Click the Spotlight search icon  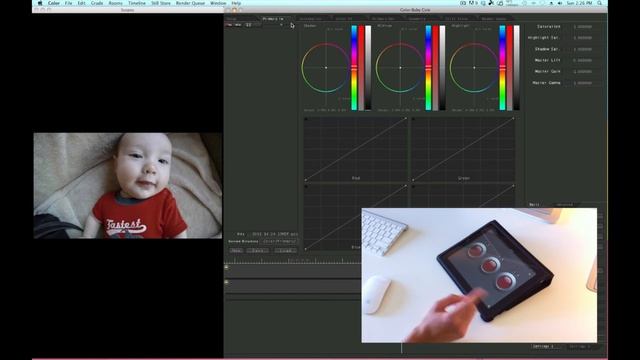[x=600, y=3]
